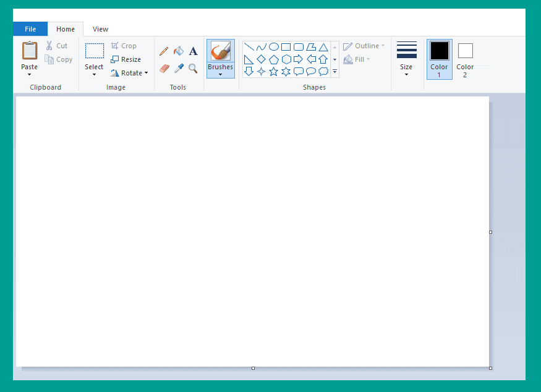Expand the full Shapes gallery
Viewport: 541px width, 392px height.
coord(334,72)
